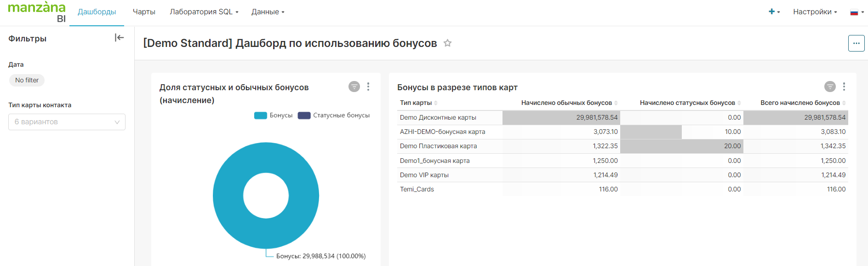The height and width of the screenshot is (266, 868).
Task: Select the Demo VIP карты table row
Action: [x=424, y=175]
